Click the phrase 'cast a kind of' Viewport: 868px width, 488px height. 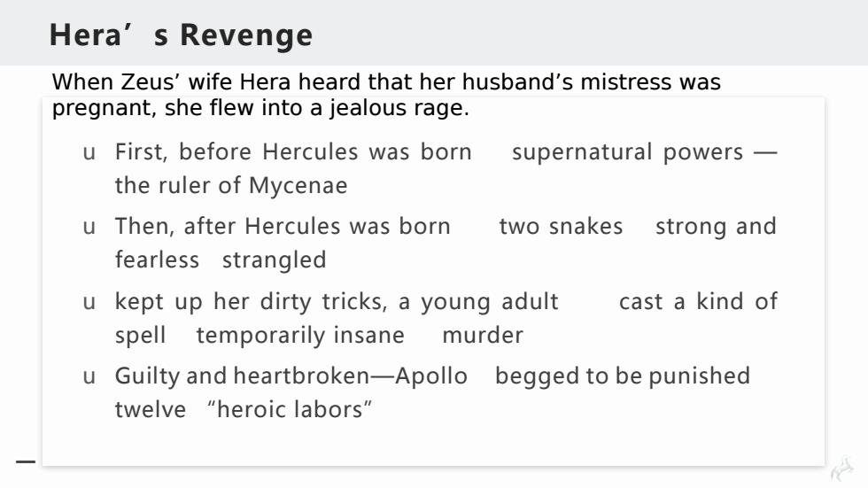tap(698, 301)
